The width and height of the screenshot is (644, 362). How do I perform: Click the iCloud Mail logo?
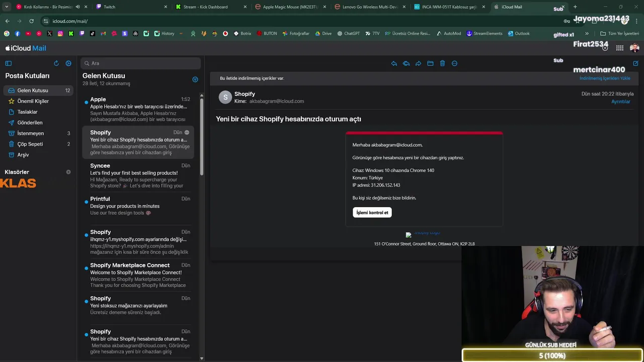(x=26, y=48)
